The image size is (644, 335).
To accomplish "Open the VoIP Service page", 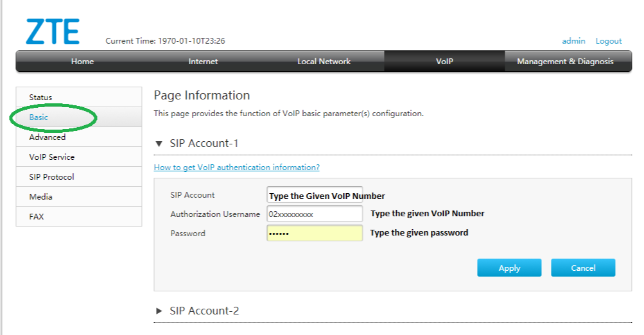I will (51, 157).
